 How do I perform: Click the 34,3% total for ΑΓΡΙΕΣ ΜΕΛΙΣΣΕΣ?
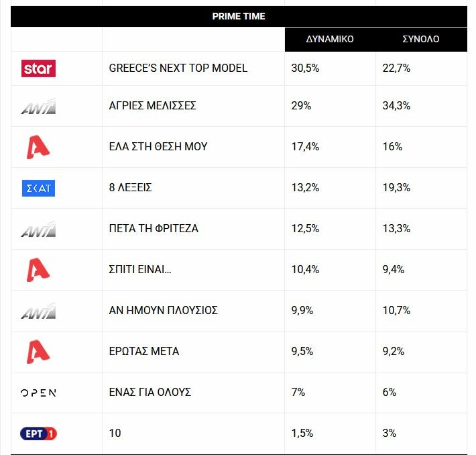[396, 106]
